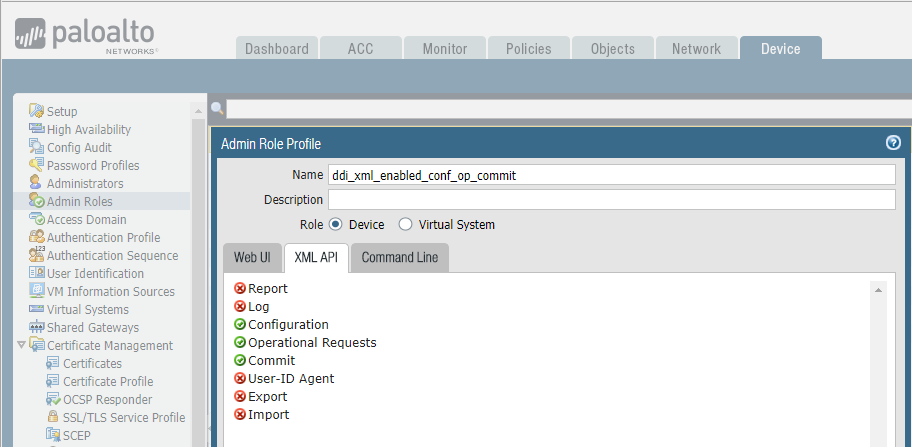Select the Virtual System role option
The width and height of the screenshot is (912, 447).
(406, 225)
